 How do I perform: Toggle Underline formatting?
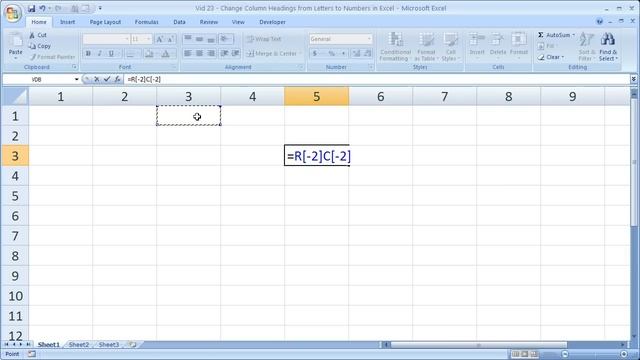(x=111, y=53)
